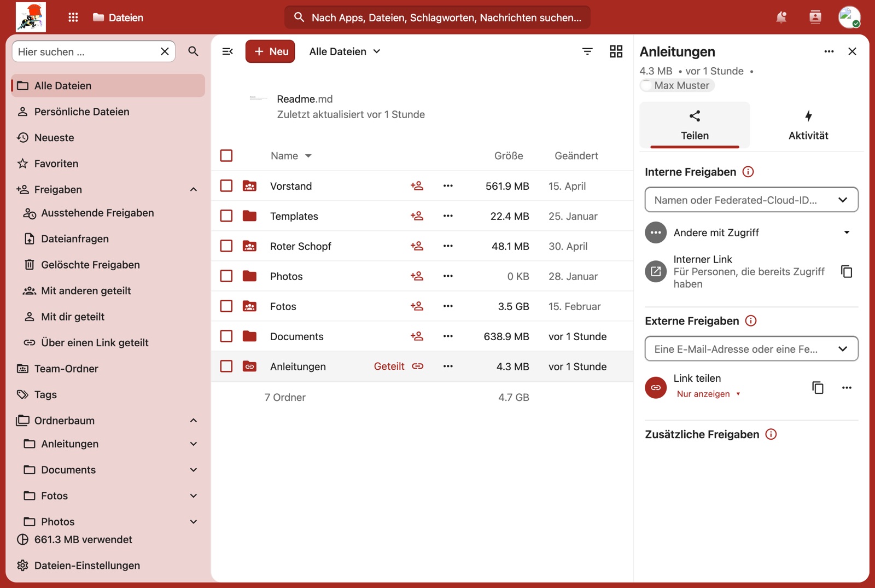Open the external share email combo box
This screenshot has width=875, height=588.
[x=751, y=349]
